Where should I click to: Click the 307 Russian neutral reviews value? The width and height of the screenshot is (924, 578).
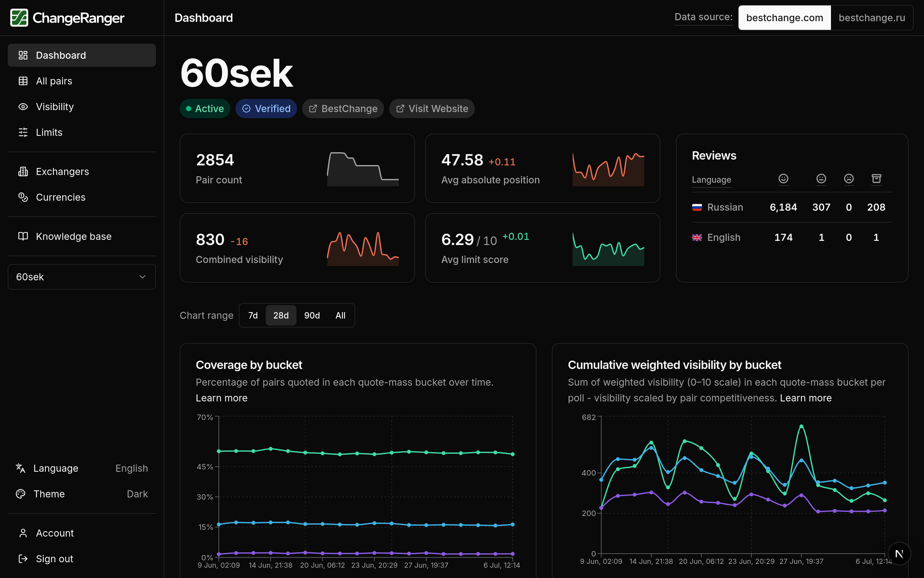pos(821,207)
